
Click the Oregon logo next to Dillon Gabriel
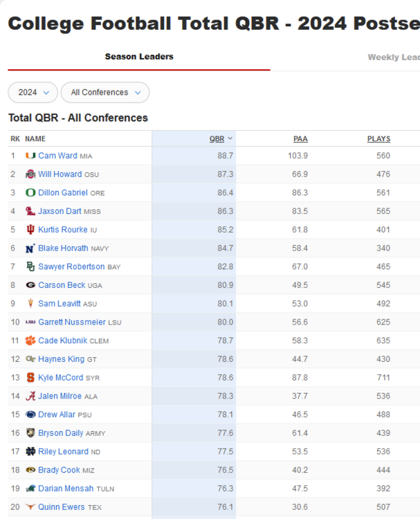30,192
